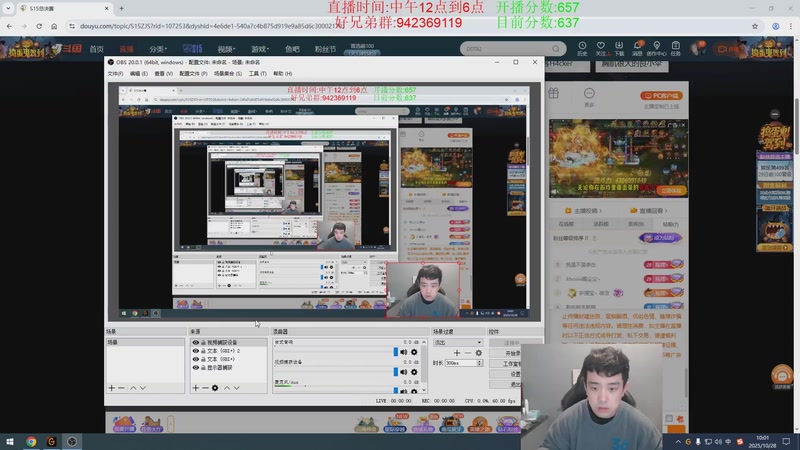Toggle visibility of 视频捕获设备 source
800x450 pixels.
click(x=195, y=343)
